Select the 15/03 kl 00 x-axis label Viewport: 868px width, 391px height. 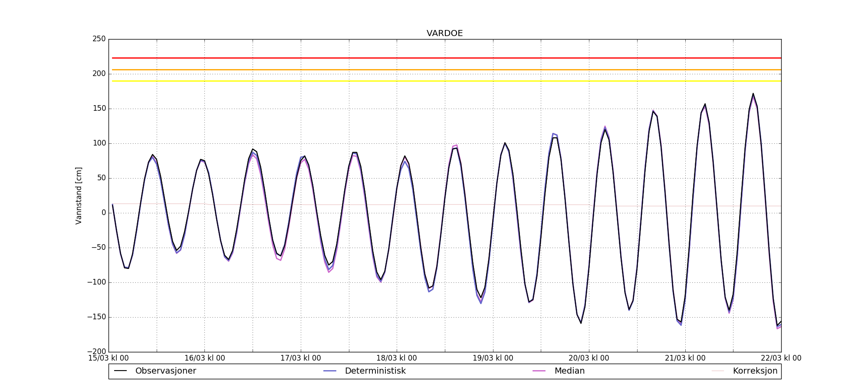click(108, 358)
